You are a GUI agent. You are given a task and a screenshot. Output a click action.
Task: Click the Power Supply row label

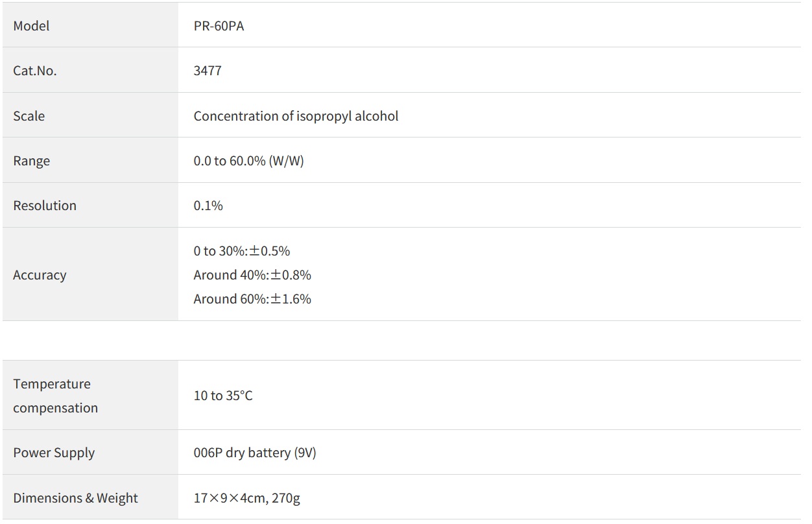(54, 453)
